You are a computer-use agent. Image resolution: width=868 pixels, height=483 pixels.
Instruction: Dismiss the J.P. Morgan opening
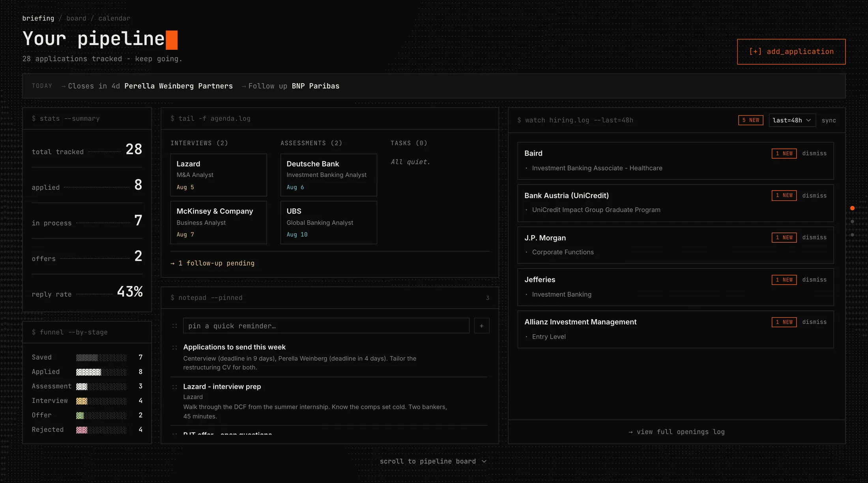tap(814, 238)
